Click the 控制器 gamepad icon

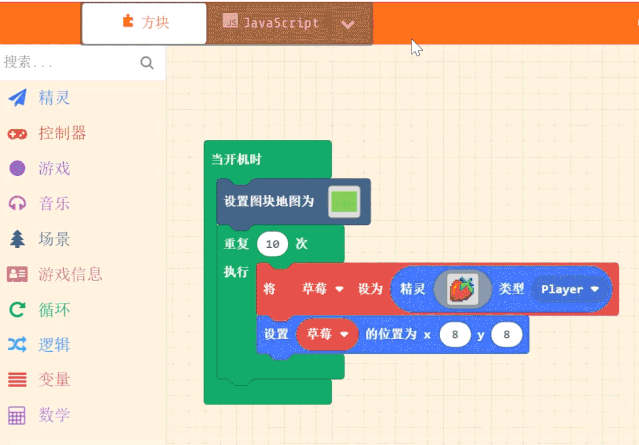(x=17, y=134)
